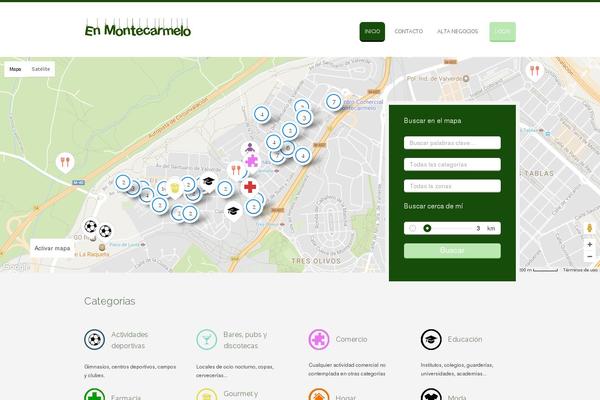Open restaurant marker near Pol. Ind. de Valverde
The height and width of the screenshot is (400, 600).
point(535,71)
